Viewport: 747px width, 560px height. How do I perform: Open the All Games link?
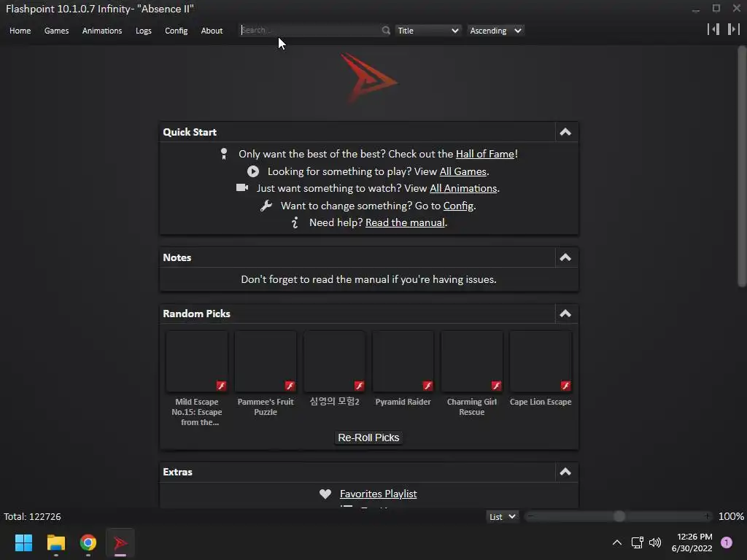[462, 171]
